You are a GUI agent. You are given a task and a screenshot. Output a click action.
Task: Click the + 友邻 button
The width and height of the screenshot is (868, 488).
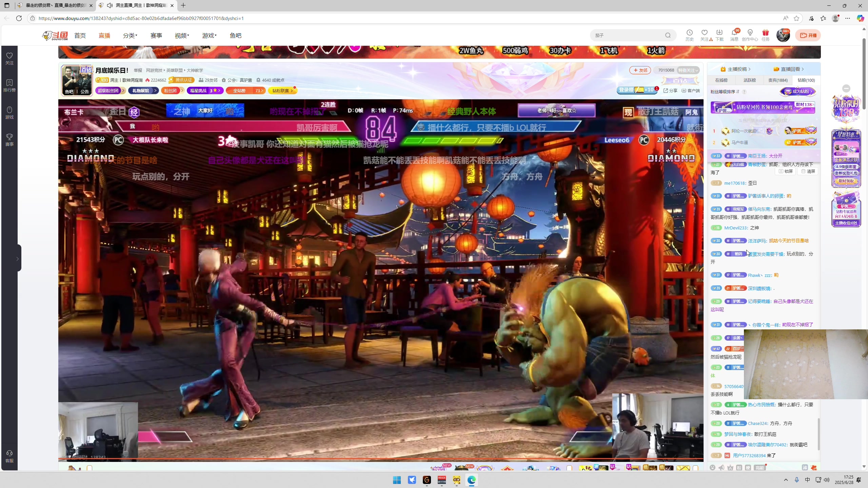(x=640, y=70)
